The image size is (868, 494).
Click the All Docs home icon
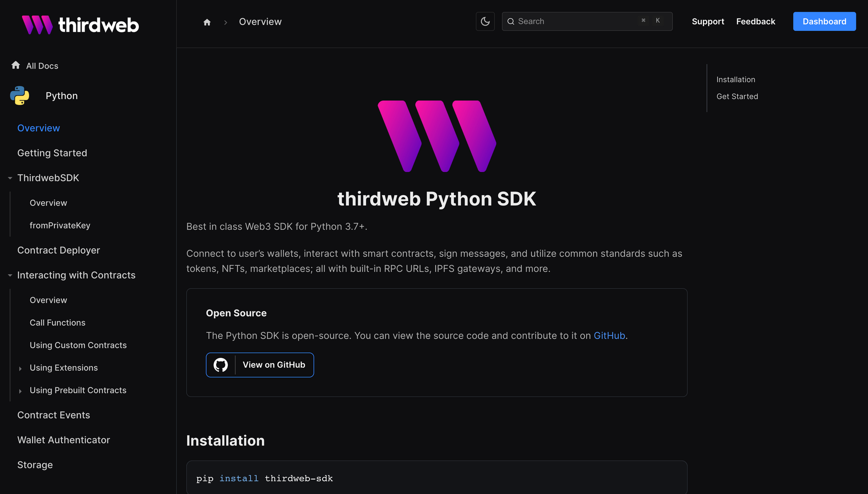16,65
